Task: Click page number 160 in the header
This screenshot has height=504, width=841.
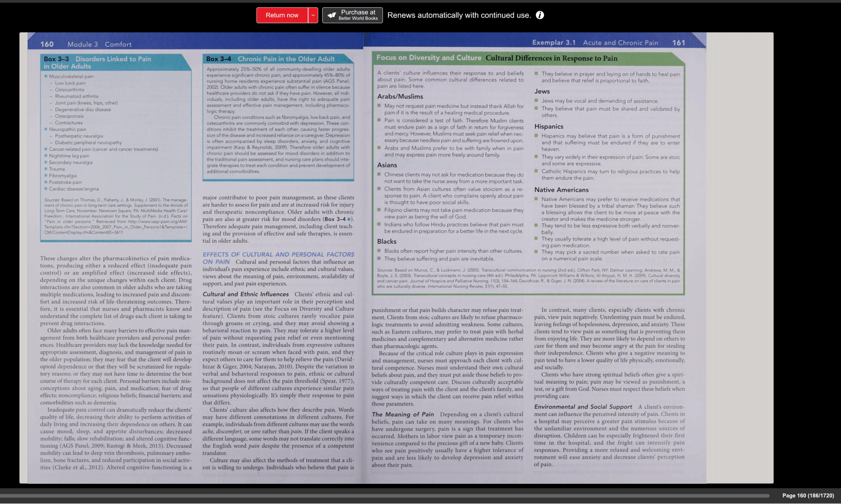Action: pyautogui.click(x=47, y=44)
